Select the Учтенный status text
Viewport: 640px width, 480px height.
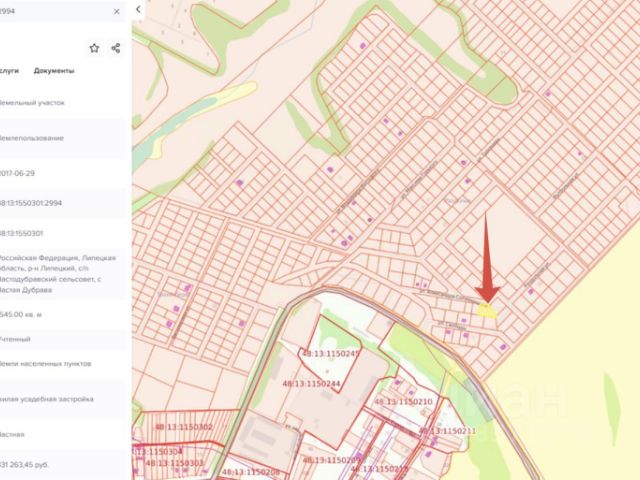(x=15, y=339)
